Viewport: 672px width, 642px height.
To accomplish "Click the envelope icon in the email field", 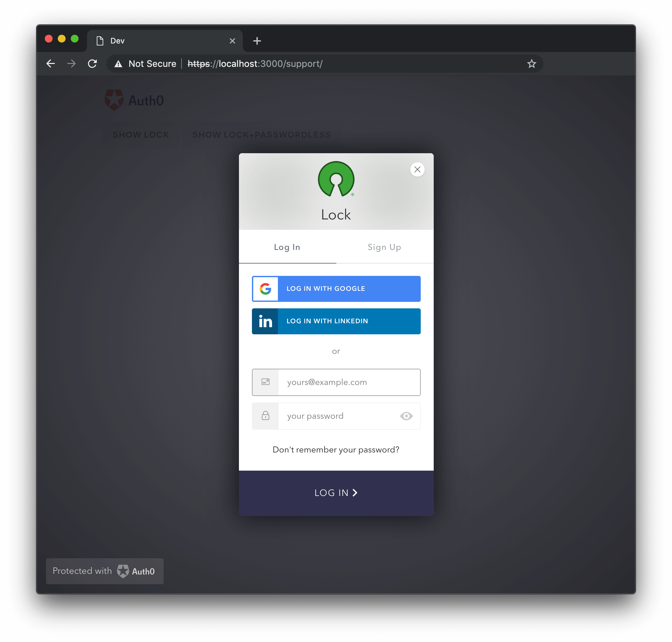I will coord(265,382).
